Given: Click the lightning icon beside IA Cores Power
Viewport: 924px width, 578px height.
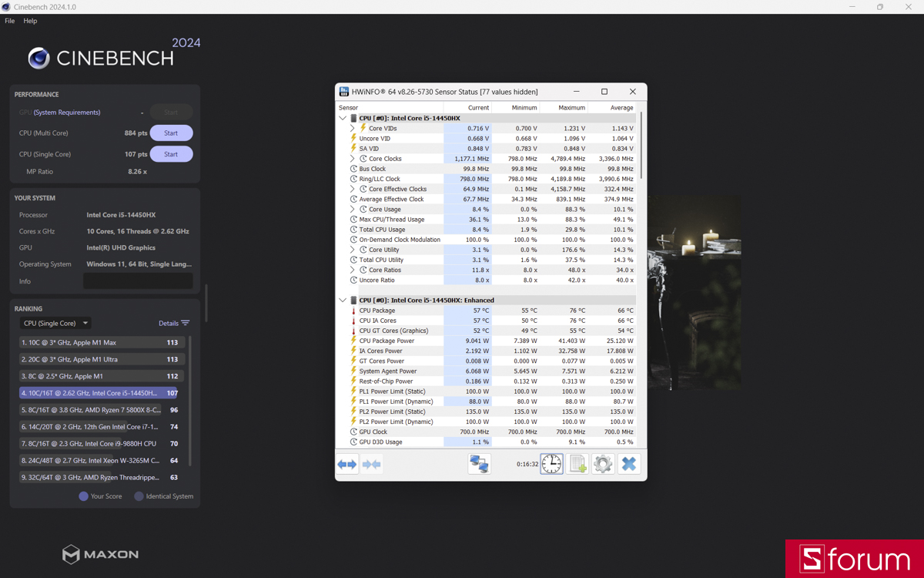Looking at the screenshot, I should coord(353,351).
